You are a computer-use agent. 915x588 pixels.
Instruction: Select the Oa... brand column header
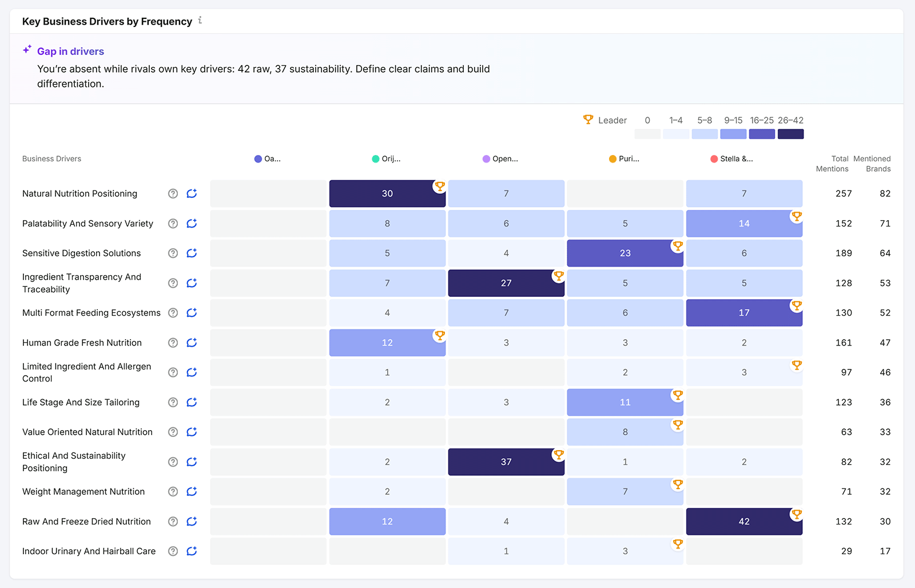(268, 159)
